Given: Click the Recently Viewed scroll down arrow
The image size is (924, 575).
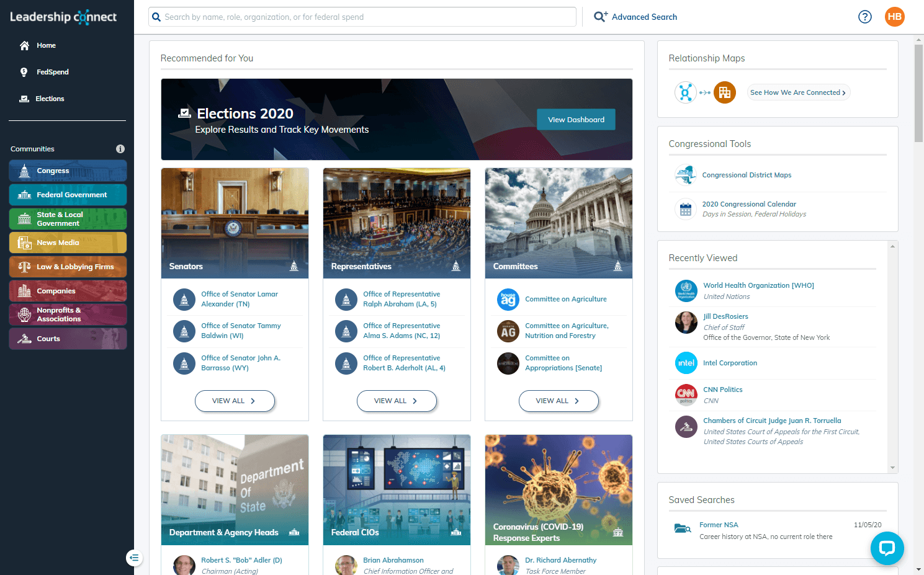Looking at the screenshot, I should pyautogui.click(x=892, y=468).
